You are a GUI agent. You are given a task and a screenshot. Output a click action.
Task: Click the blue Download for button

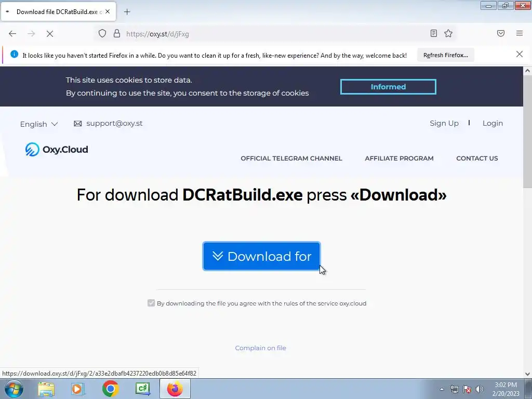coord(261,256)
